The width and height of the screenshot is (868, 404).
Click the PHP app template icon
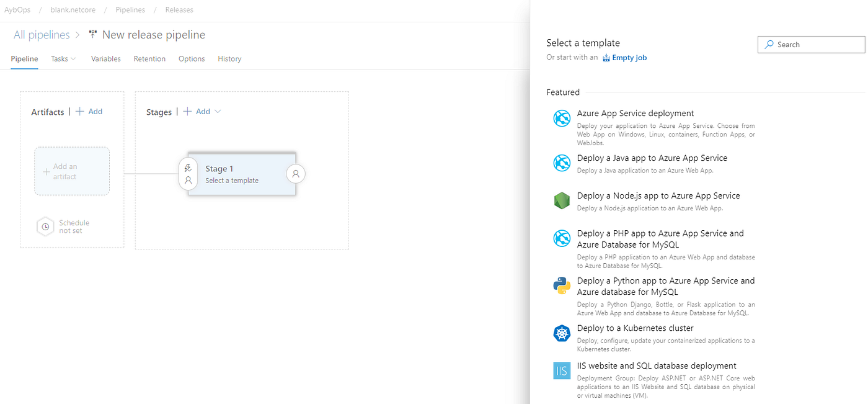tap(561, 238)
